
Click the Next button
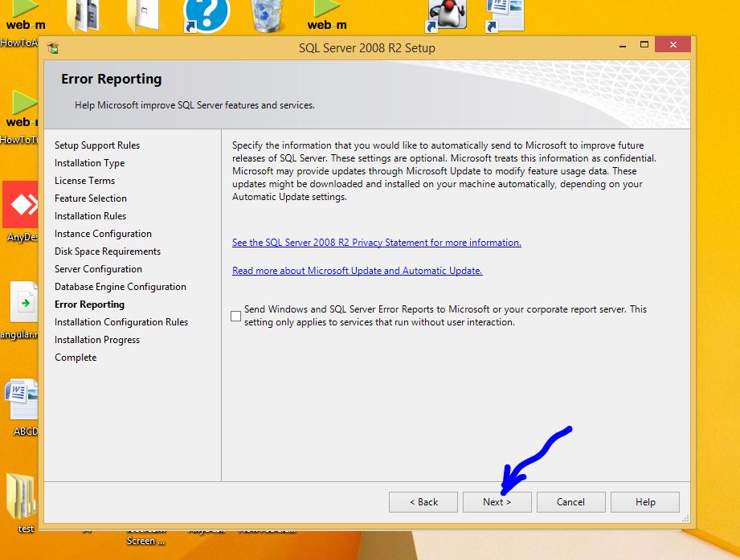497,502
